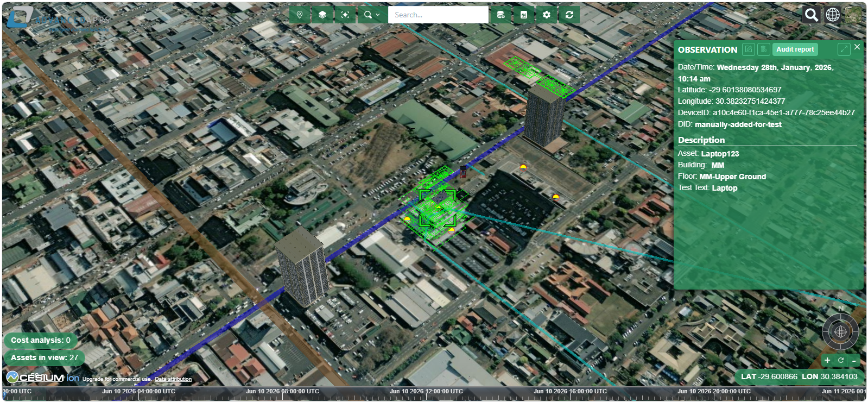Click the edit icon in the Observation header
Image resolution: width=868 pixels, height=402 pixels.
coord(749,49)
